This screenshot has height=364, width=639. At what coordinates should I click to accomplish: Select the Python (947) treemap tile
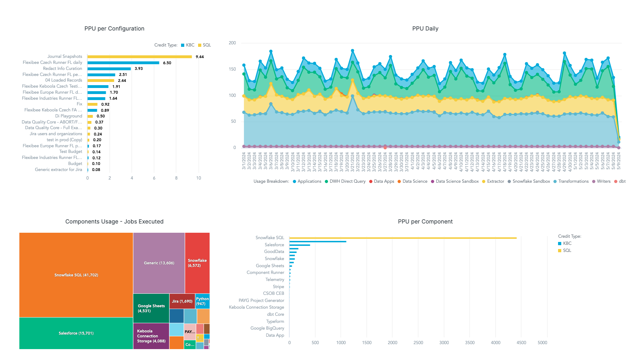pos(202,301)
